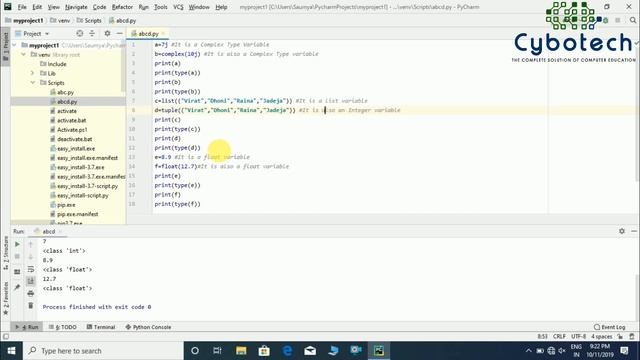The image size is (640, 360).
Task: Open the Mail app from the taskbar
Action: [x=310, y=351]
